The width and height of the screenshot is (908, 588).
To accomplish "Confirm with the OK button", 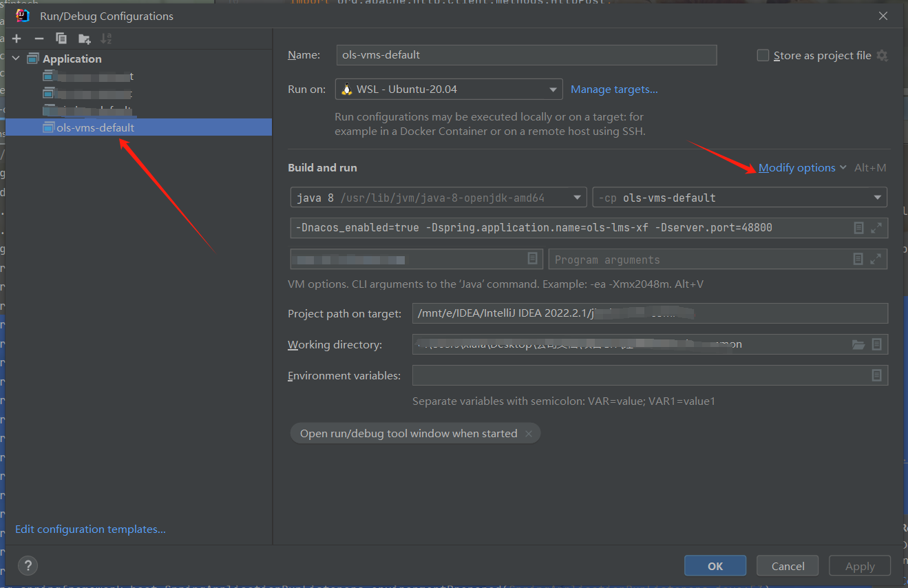I will [x=715, y=566].
